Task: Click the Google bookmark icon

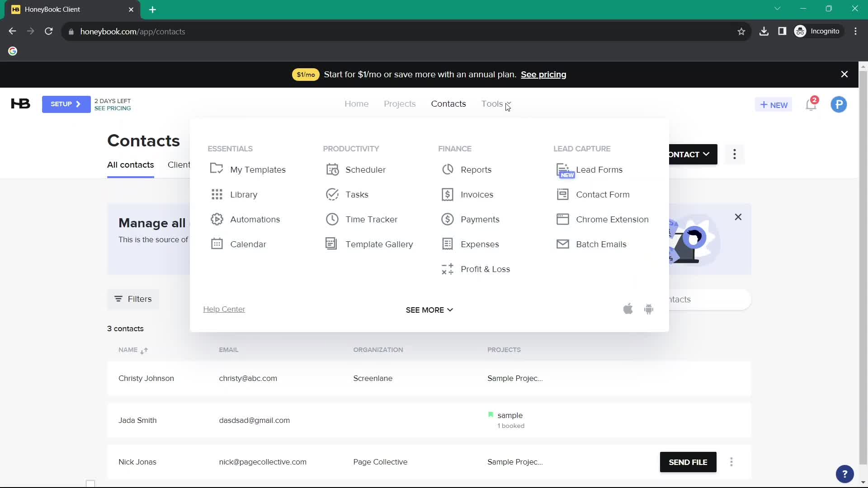Action: pos(13,51)
